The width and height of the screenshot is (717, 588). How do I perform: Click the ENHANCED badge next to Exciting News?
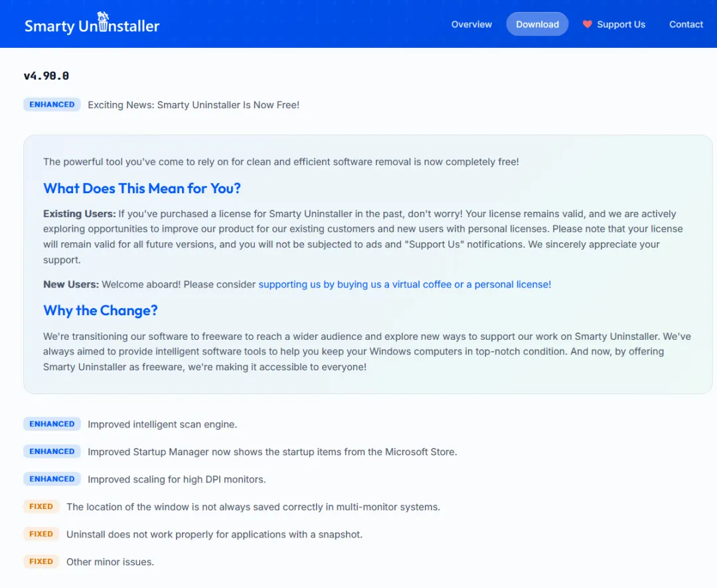[x=52, y=105]
